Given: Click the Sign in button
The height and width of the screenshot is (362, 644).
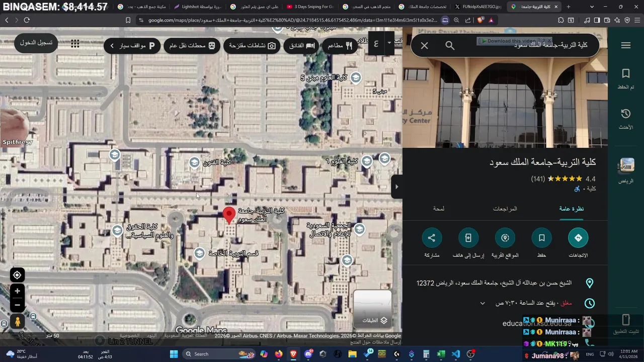Looking at the screenshot, I should click(x=36, y=43).
